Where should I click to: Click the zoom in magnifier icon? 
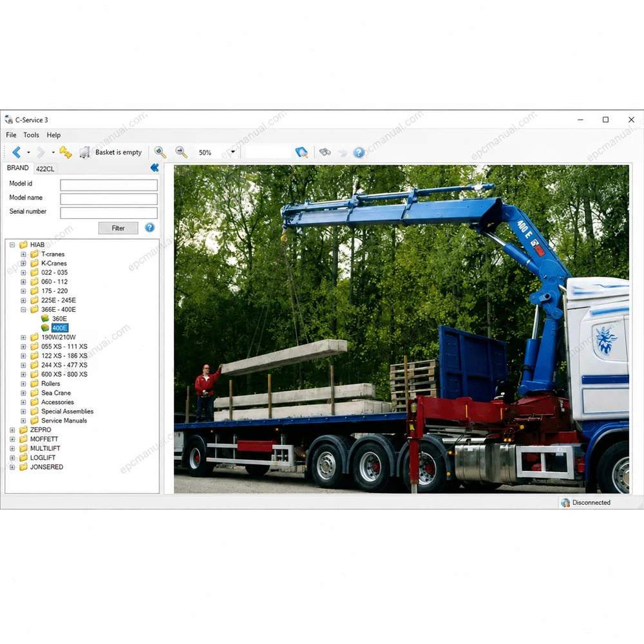tap(160, 153)
